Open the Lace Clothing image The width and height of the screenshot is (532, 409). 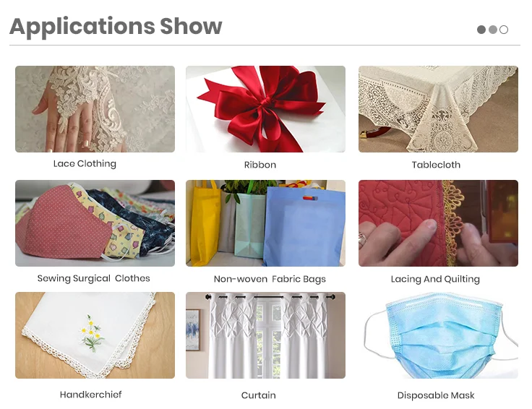[95, 109]
